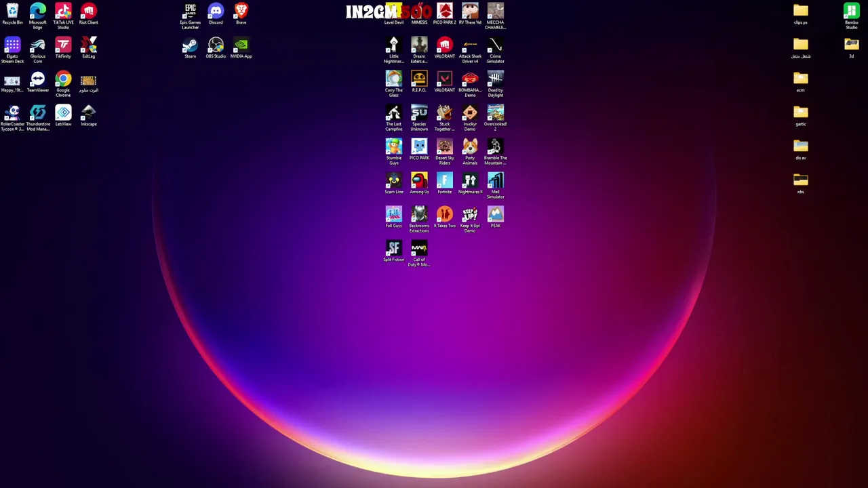868x488 pixels.
Task: Click the Desert Sky Riders shortcut
Action: (445, 146)
